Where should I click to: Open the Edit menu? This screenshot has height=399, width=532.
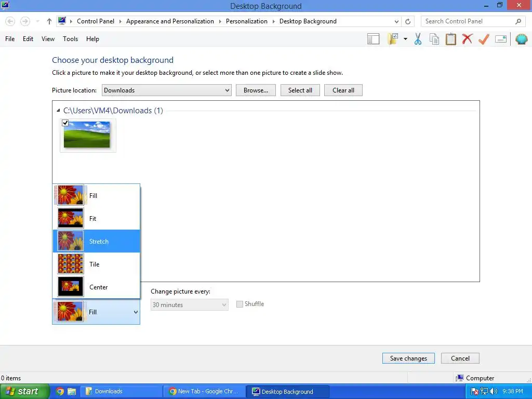tap(28, 39)
